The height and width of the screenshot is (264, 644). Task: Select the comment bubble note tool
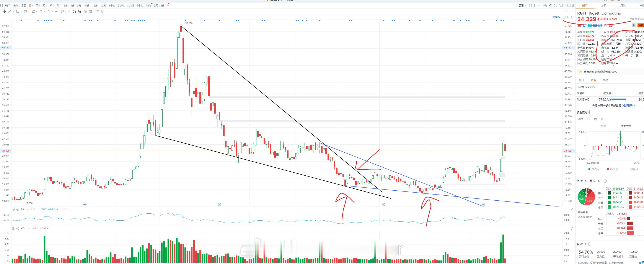(x=62, y=11)
